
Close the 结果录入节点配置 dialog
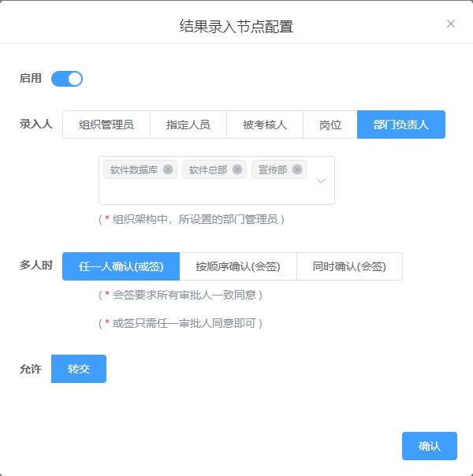click(x=451, y=24)
